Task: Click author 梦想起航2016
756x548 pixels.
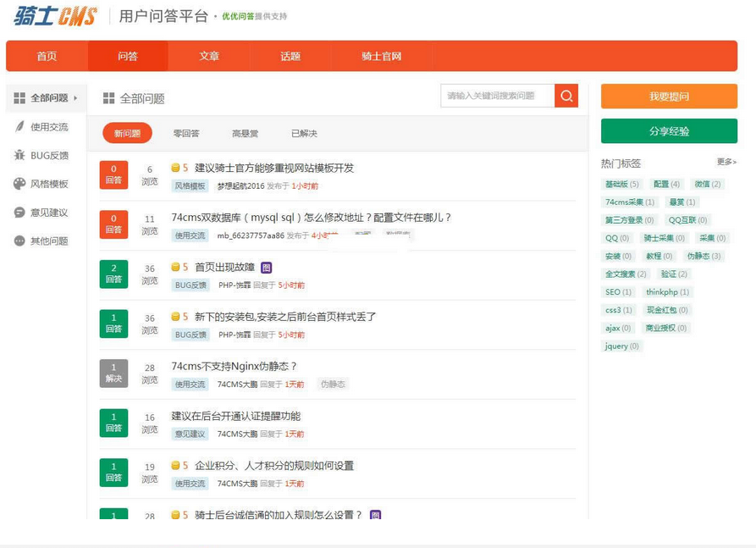Action: pyautogui.click(x=240, y=186)
